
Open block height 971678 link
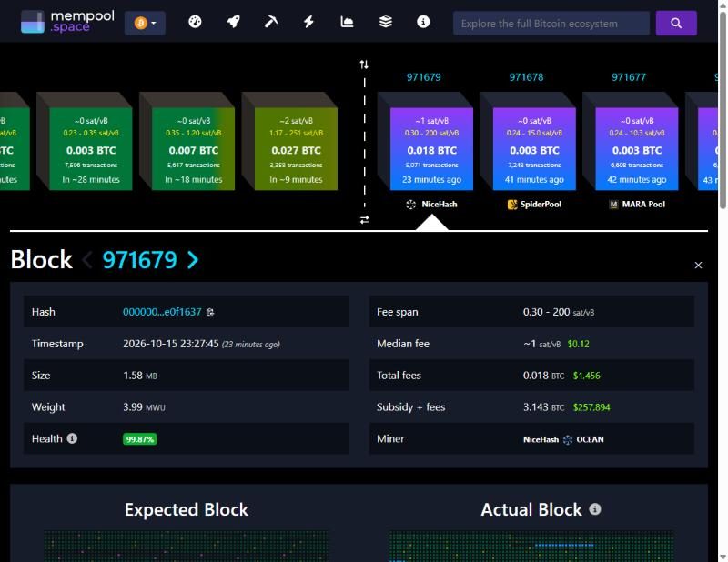(527, 77)
